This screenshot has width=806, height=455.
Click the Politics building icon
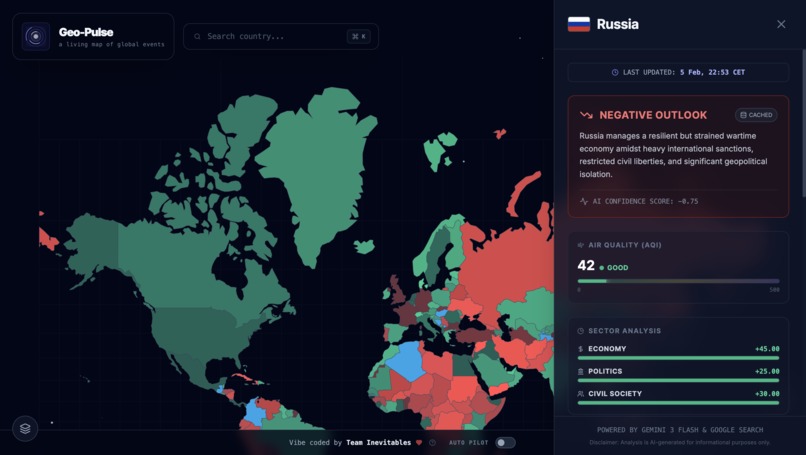581,372
